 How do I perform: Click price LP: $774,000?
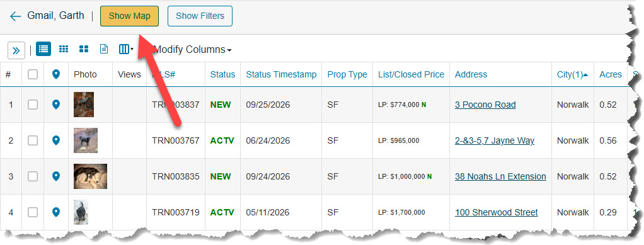pyautogui.click(x=399, y=105)
